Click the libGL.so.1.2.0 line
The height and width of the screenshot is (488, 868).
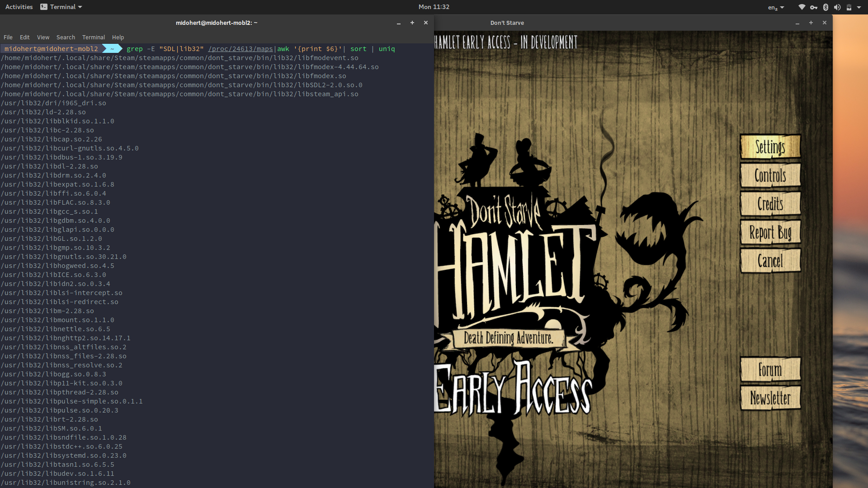pyautogui.click(x=52, y=239)
